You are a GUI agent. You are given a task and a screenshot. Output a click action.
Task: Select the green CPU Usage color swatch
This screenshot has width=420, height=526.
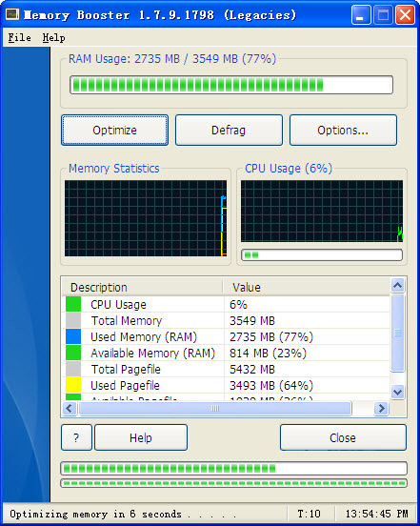[73, 304]
